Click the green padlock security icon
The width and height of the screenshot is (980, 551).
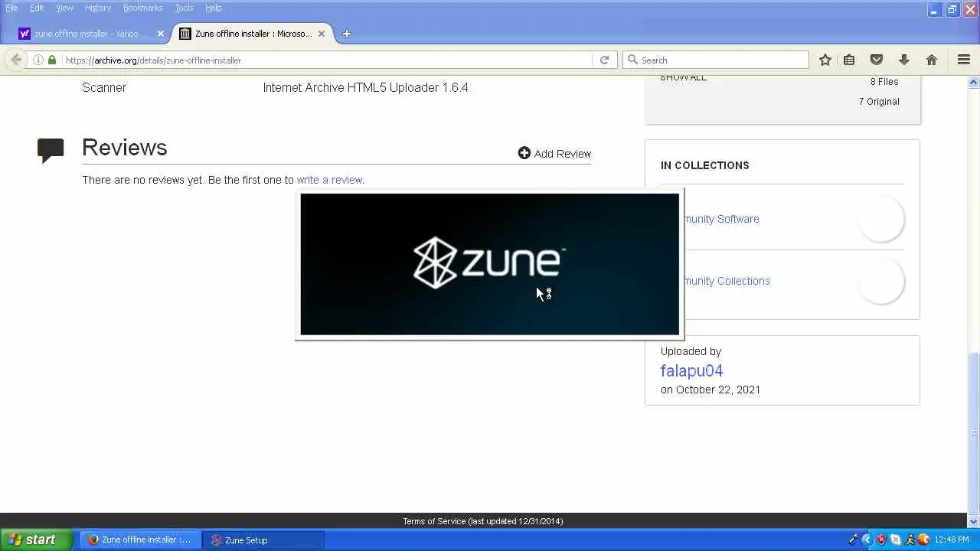(x=52, y=60)
